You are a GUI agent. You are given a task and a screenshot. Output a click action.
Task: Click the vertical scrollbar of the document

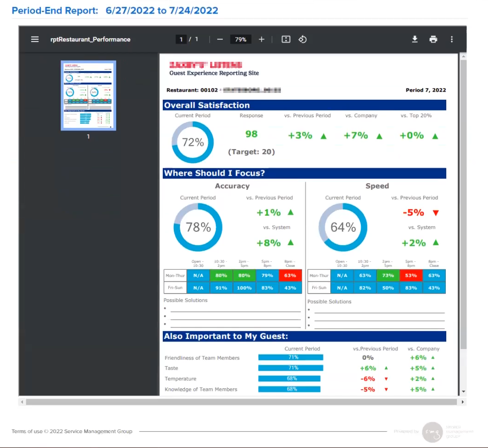point(463,213)
